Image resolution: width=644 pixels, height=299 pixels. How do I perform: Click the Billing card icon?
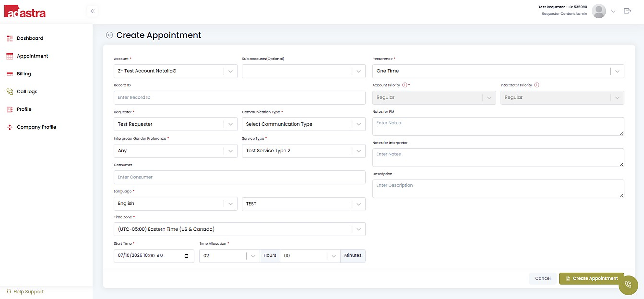pyautogui.click(x=10, y=74)
